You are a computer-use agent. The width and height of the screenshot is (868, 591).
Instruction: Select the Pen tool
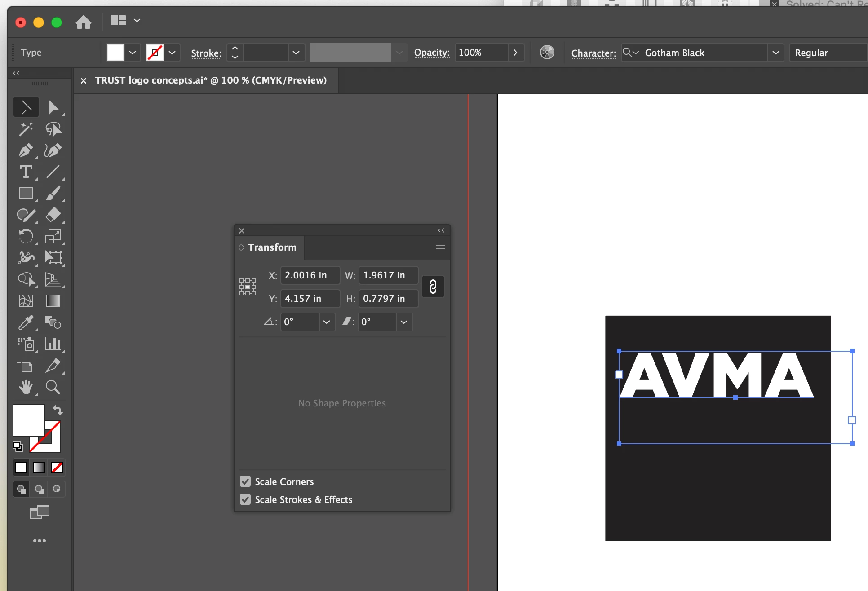(26, 150)
